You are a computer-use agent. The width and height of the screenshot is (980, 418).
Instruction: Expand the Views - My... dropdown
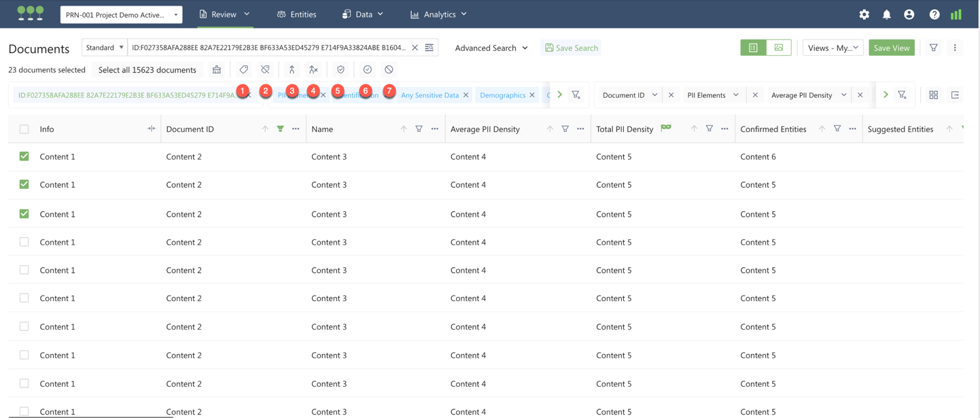[x=833, y=48]
